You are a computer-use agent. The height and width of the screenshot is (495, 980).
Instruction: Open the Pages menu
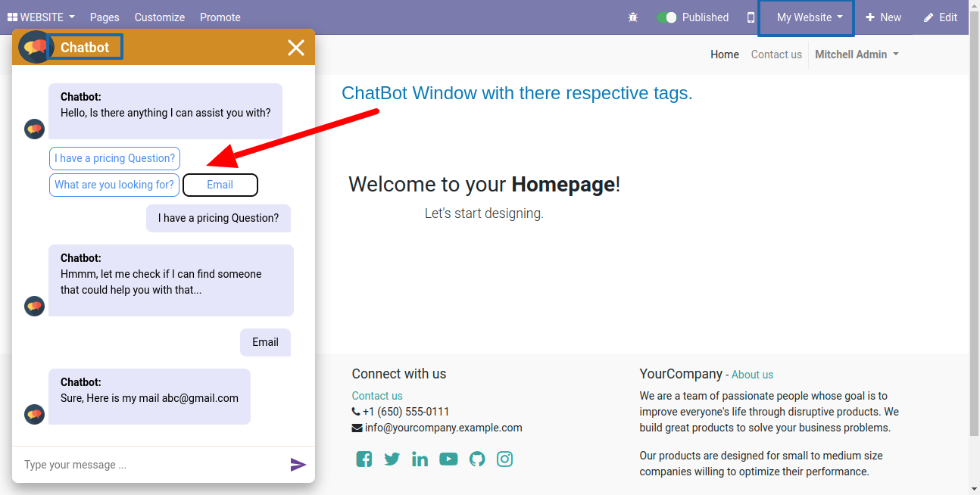tap(105, 17)
